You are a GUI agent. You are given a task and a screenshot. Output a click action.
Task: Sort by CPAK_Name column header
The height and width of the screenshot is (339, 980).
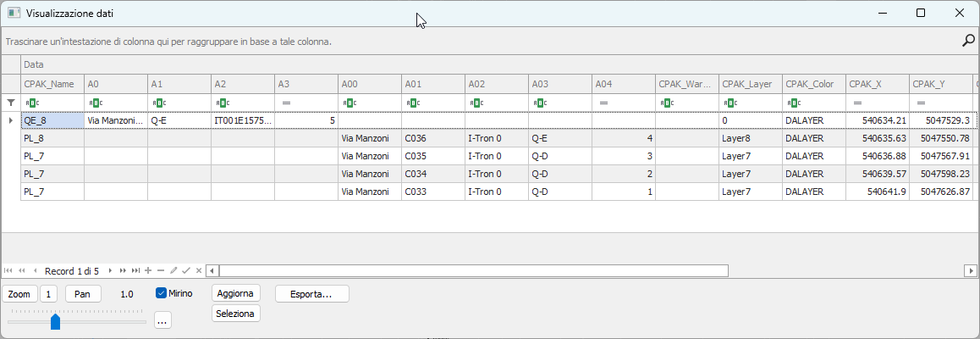pos(52,84)
